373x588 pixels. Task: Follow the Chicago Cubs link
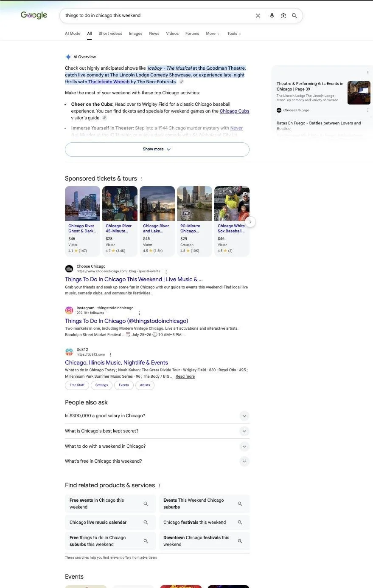click(x=234, y=111)
